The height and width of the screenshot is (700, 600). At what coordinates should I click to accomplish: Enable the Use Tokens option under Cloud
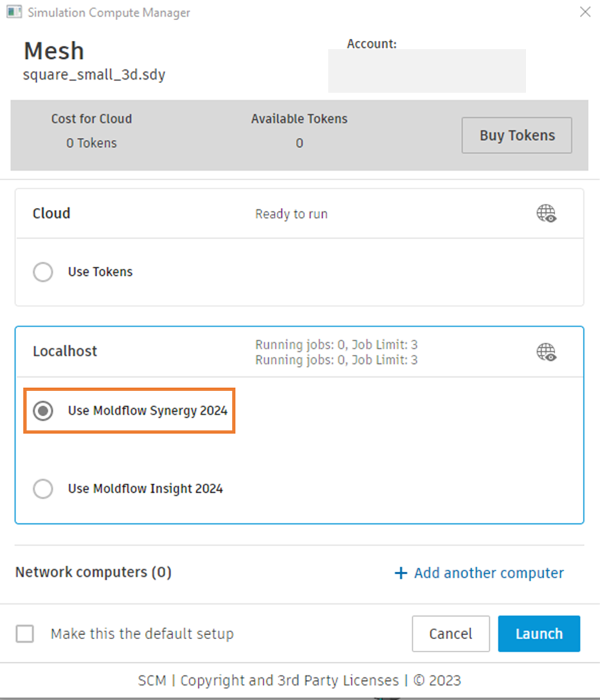42,272
